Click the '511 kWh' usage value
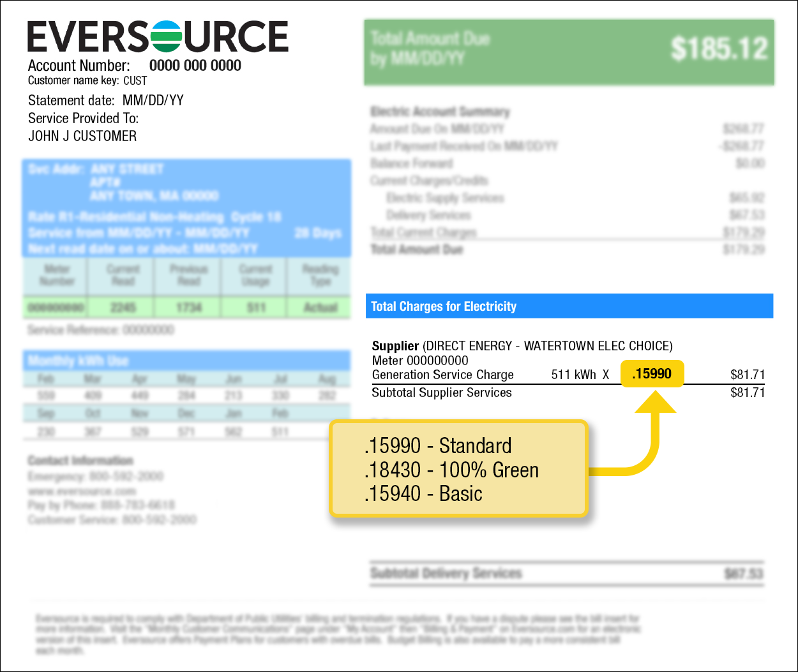 [x=573, y=375]
